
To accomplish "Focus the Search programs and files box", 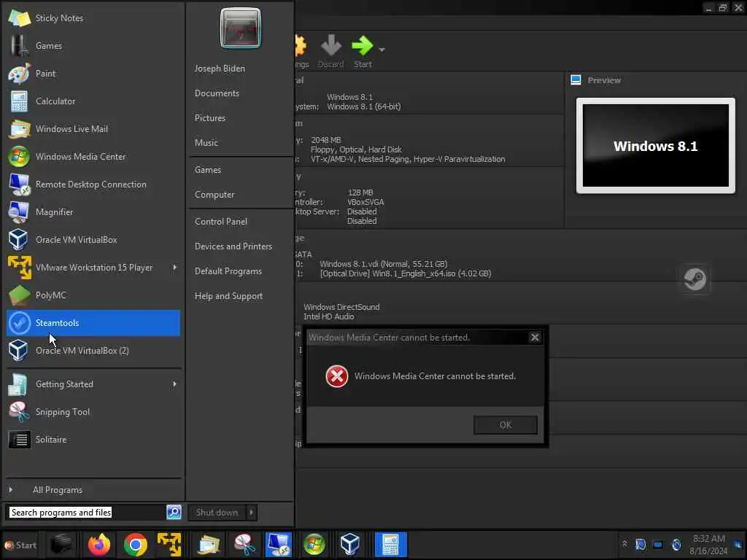I will (x=87, y=513).
